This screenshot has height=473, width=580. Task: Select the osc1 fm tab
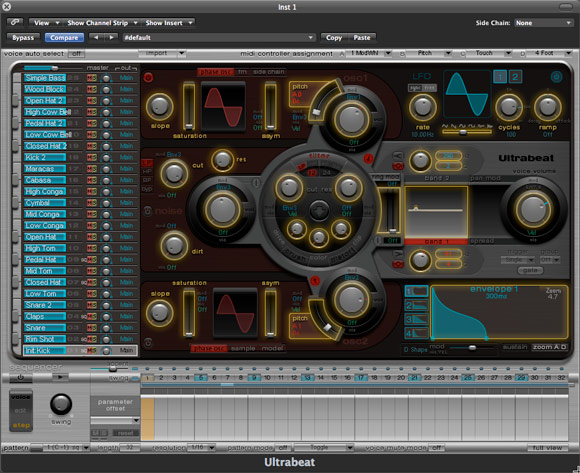[242, 72]
